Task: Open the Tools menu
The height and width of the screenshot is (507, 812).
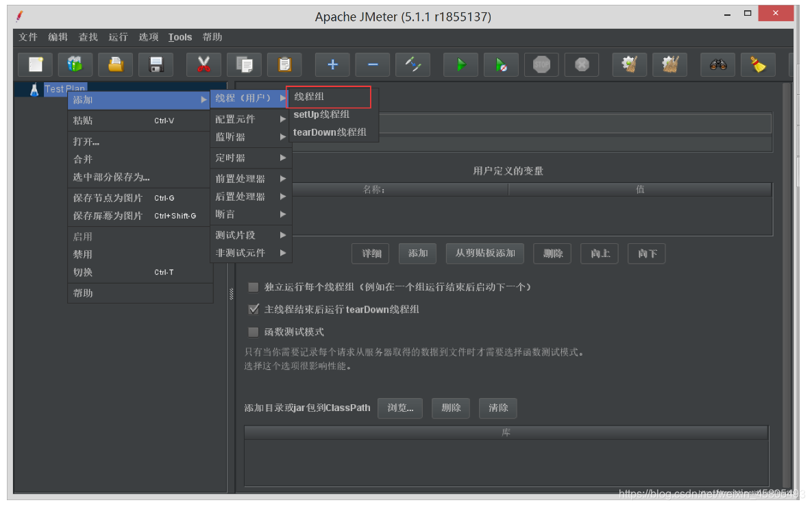Action: pos(180,37)
